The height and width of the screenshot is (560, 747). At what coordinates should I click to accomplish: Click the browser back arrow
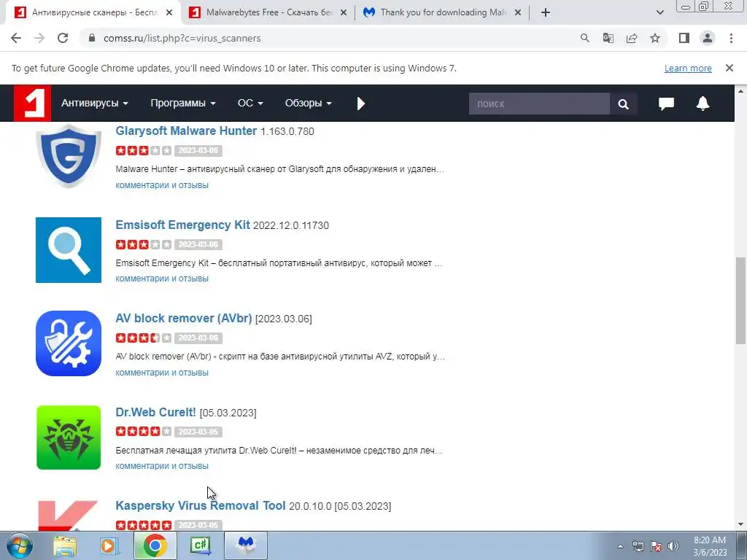(x=16, y=38)
